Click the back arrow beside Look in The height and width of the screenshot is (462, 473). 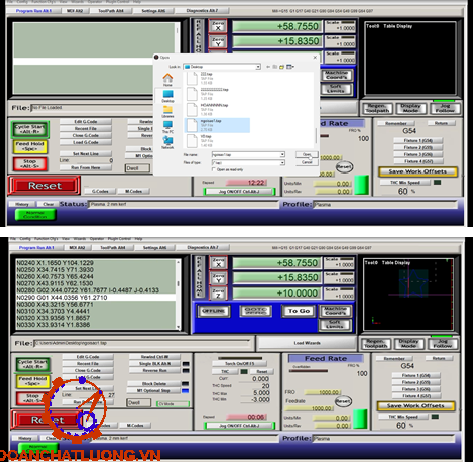point(268,67)
